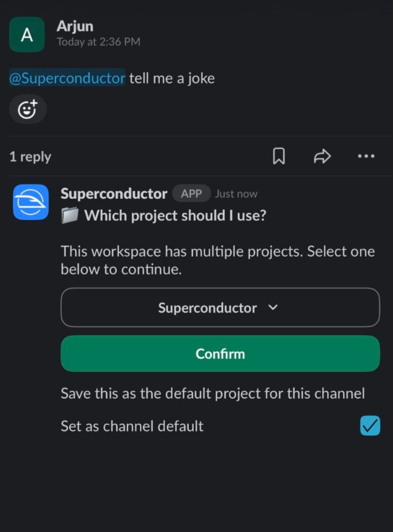Click the tell me a joke message text
Viewport: 393px width, 532px height.
(x=171, y=78)
